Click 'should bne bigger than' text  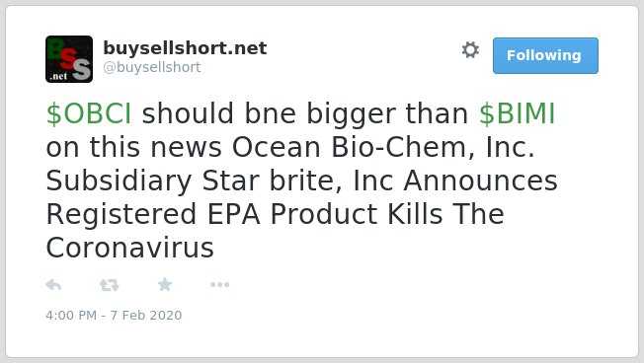[305, 113]
